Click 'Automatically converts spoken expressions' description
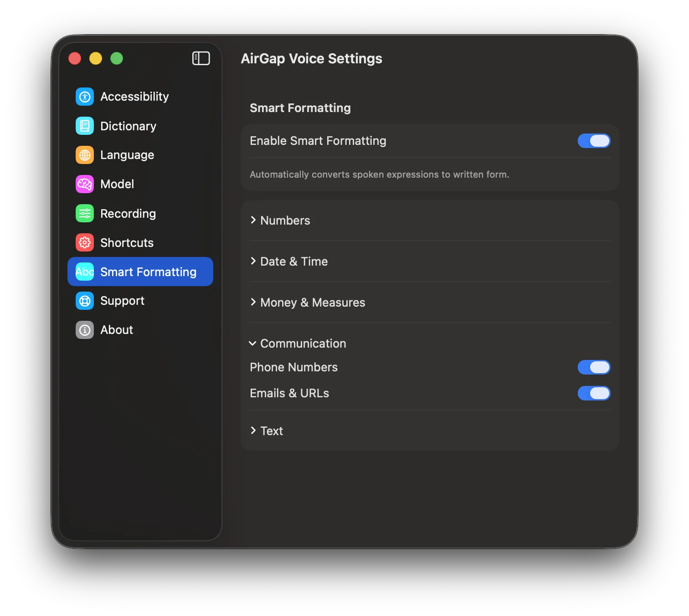This screenshot has height=616, width=689. pyautogui.click(x=380, y=175)
